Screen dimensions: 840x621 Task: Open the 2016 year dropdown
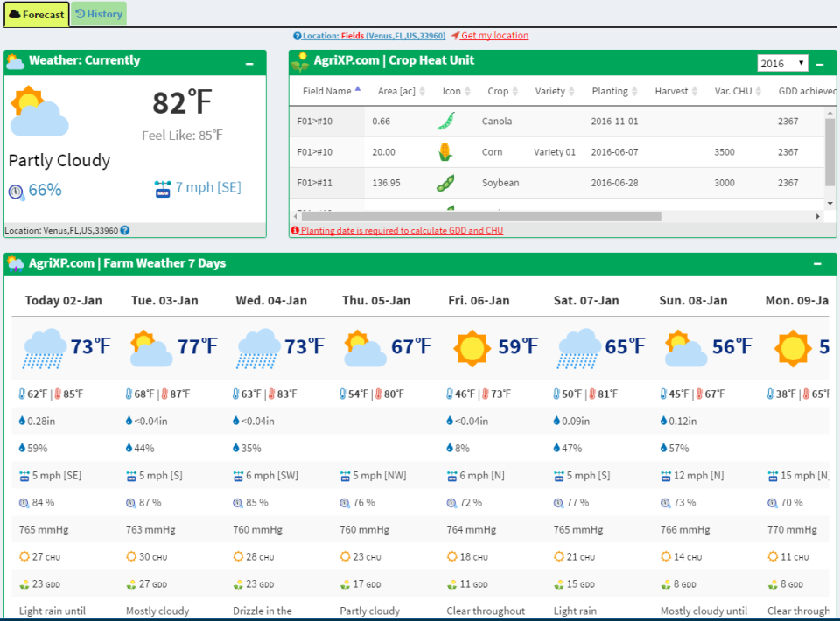pyautogui.click(x=781, y=63)
